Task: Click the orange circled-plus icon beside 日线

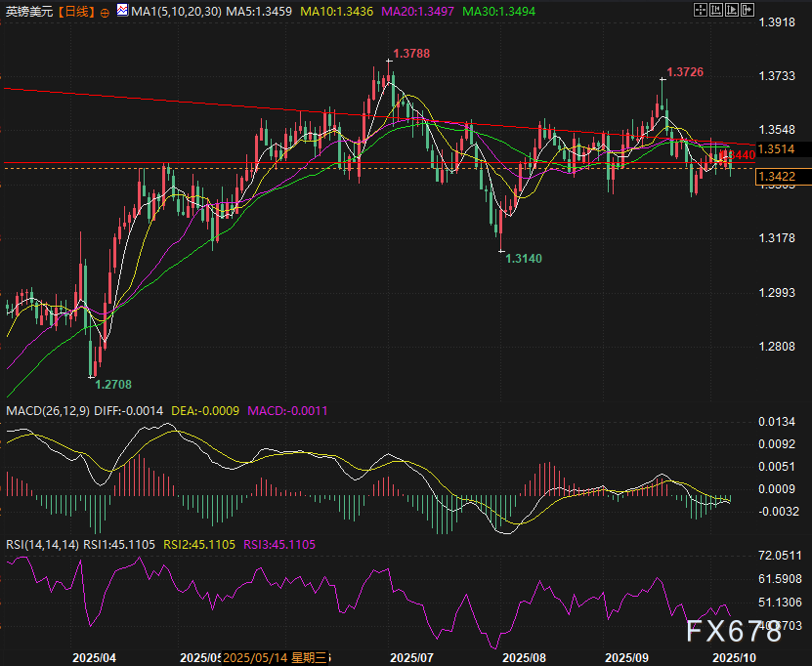Action: [105, 12]
